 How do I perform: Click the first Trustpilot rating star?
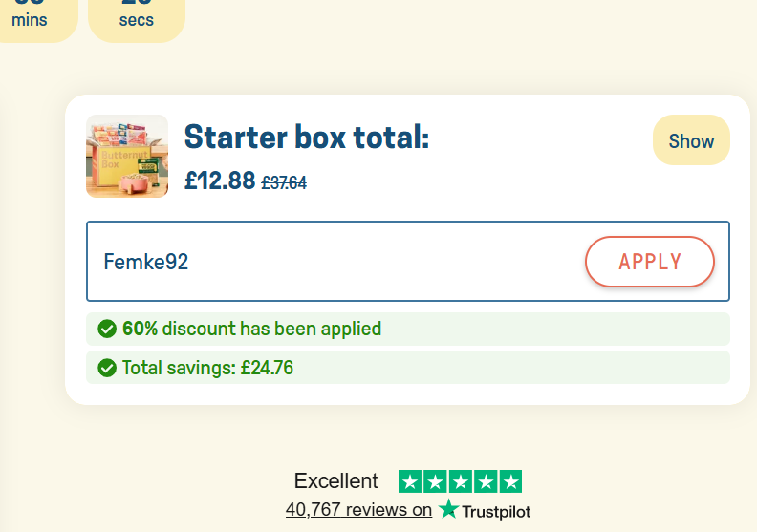[x=410, y=481]
